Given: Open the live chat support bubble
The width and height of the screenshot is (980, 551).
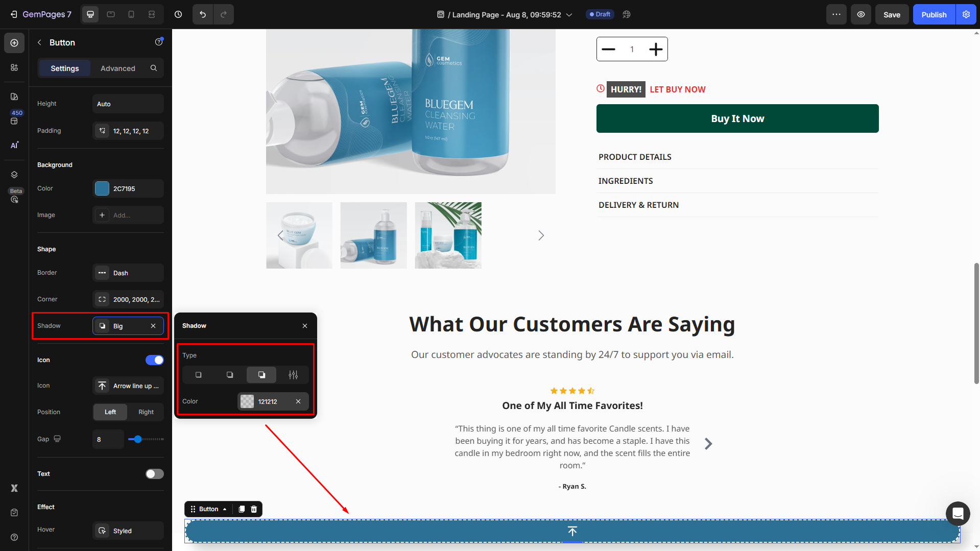Looking at the screenshot, I should (x=958, y=513).
